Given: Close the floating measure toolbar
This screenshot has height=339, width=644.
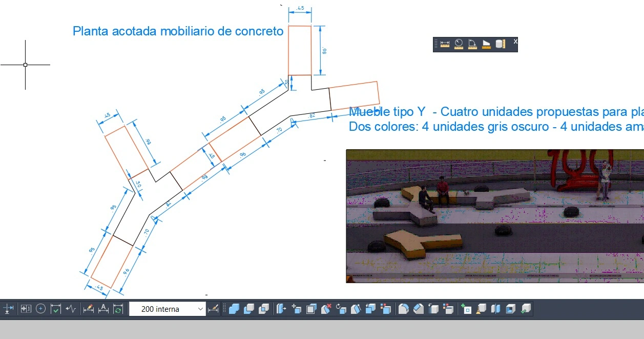Looking at the screenshot, I should point(515,41).
